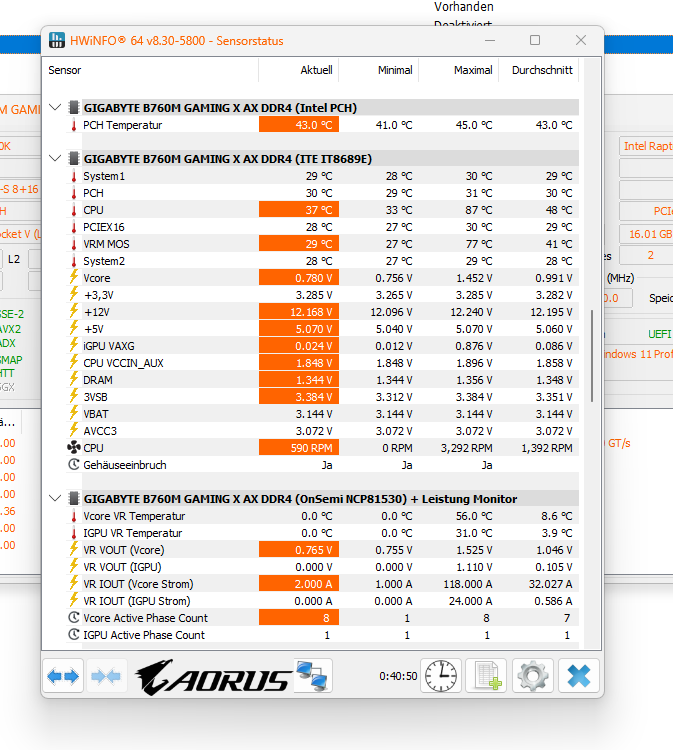Click the 118.000 A maximal current value
This screenshot has height=750, width=673.
point(467,584)
